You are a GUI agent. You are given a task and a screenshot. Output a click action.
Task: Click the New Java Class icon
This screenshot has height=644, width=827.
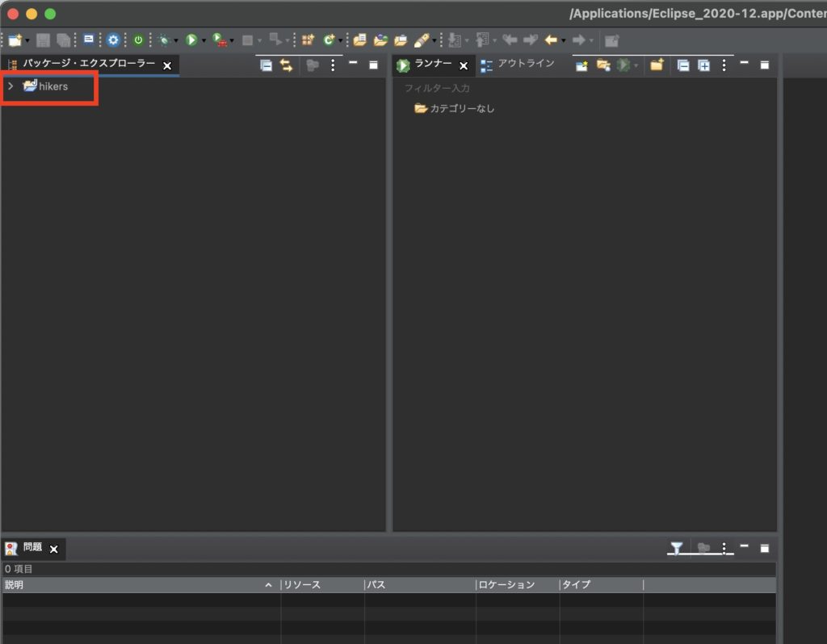(x=329, y=40)
